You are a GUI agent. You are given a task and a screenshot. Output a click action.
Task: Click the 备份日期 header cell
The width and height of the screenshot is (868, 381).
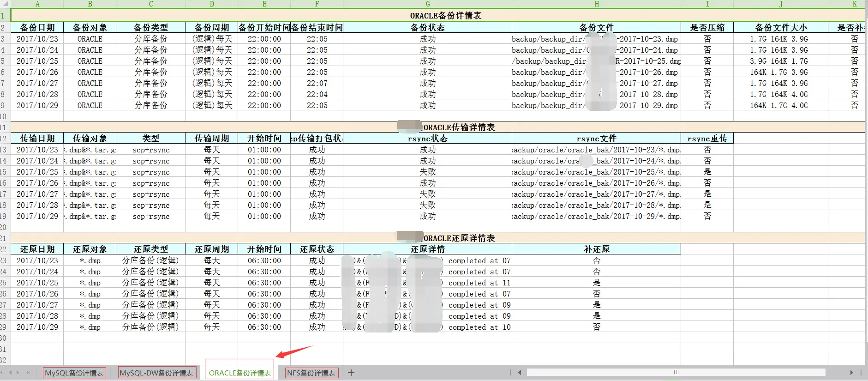pos(37,27)
